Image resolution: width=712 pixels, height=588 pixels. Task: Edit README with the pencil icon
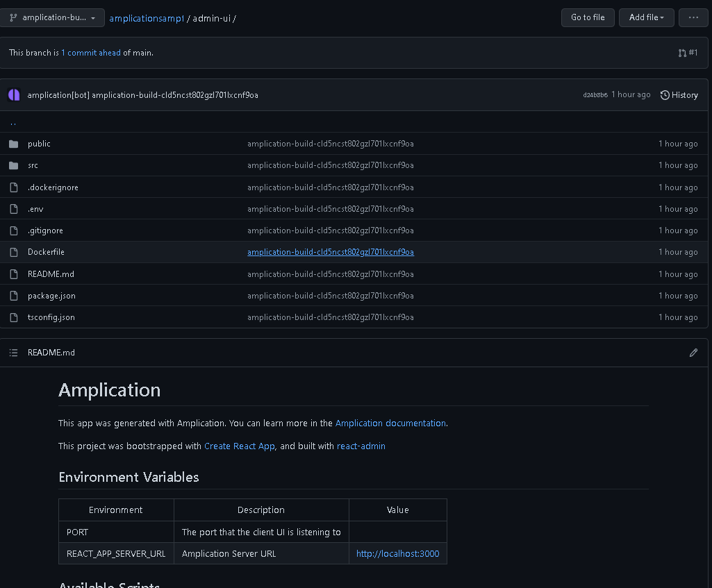pyautogui.click(x=693, y=353)
